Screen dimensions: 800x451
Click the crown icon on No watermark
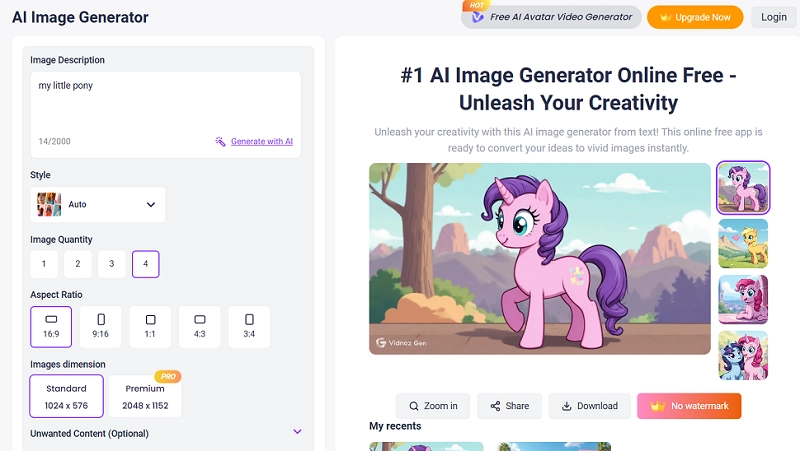[x=658, y=406]
